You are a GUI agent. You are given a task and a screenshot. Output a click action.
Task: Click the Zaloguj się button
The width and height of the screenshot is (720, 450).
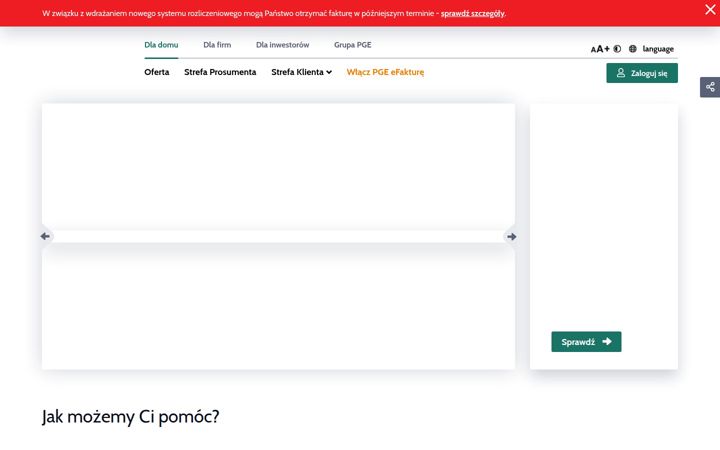pos(642,73)
